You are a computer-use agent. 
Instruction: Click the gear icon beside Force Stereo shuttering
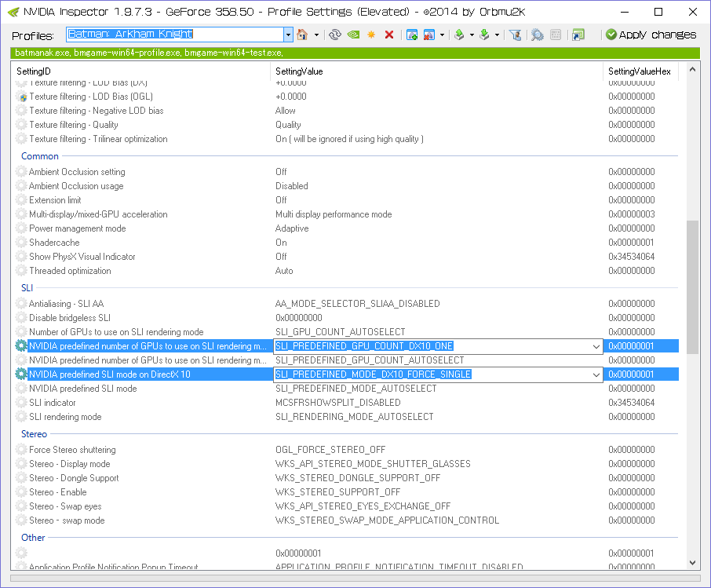[21, 450]
